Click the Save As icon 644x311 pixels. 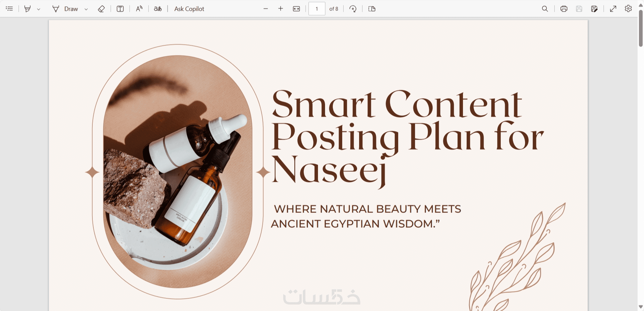(x=594, y=9)
